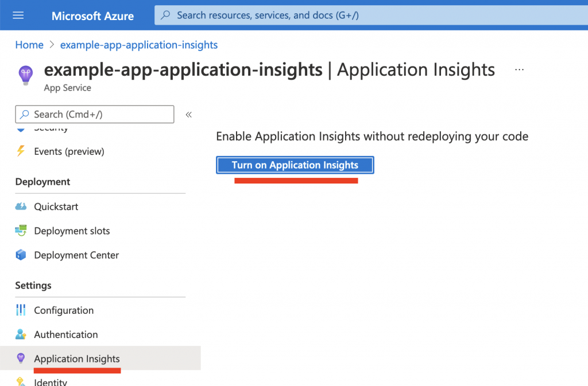This screenshot has width=588, height=386.
Task: Open the example-app-application-insights breadcrumb link
Action: [x=139, y=45]
